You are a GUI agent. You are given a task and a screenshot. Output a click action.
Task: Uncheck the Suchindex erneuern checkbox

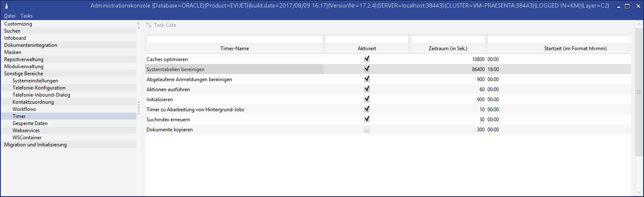tap(367, 120)
